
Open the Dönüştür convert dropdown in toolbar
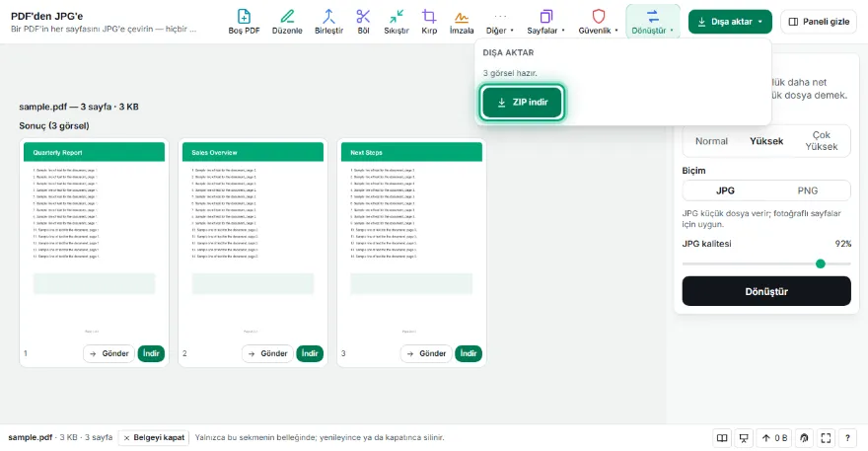click(x=653, y=22)
